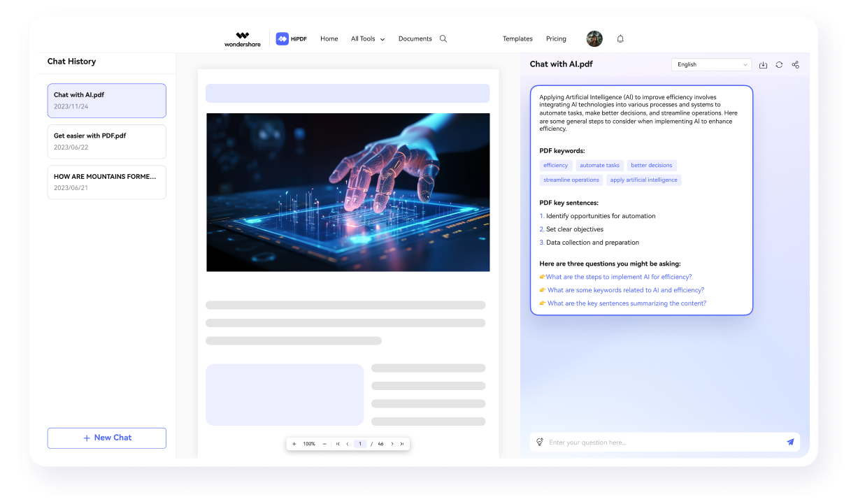Click the HiPDF logo icon
Viewport: 851px width, 504px height.
[282, 38]
